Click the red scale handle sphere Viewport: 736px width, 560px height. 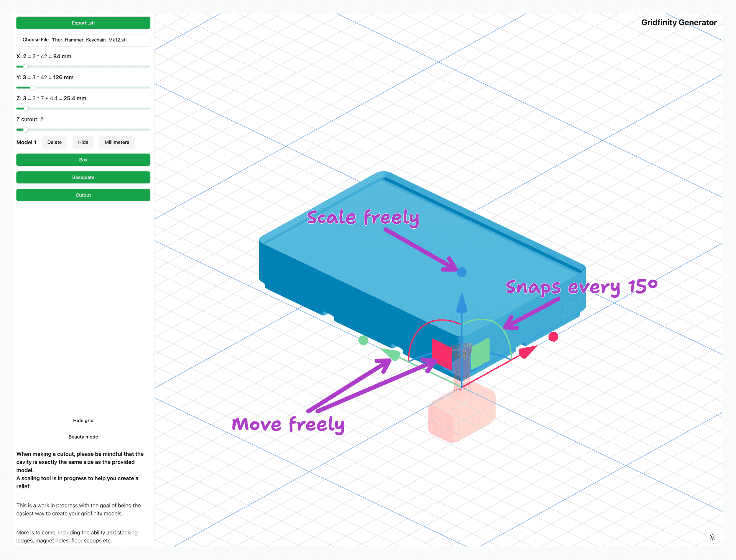click(x=553, y=337)
